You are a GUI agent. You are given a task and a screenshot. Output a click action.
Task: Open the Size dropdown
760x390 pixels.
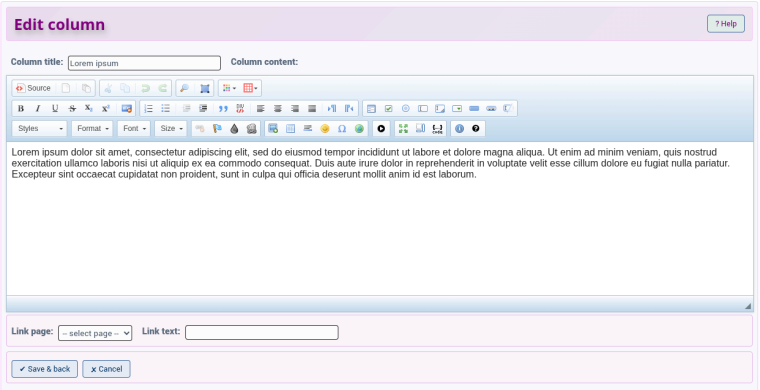tap(171, 128)
